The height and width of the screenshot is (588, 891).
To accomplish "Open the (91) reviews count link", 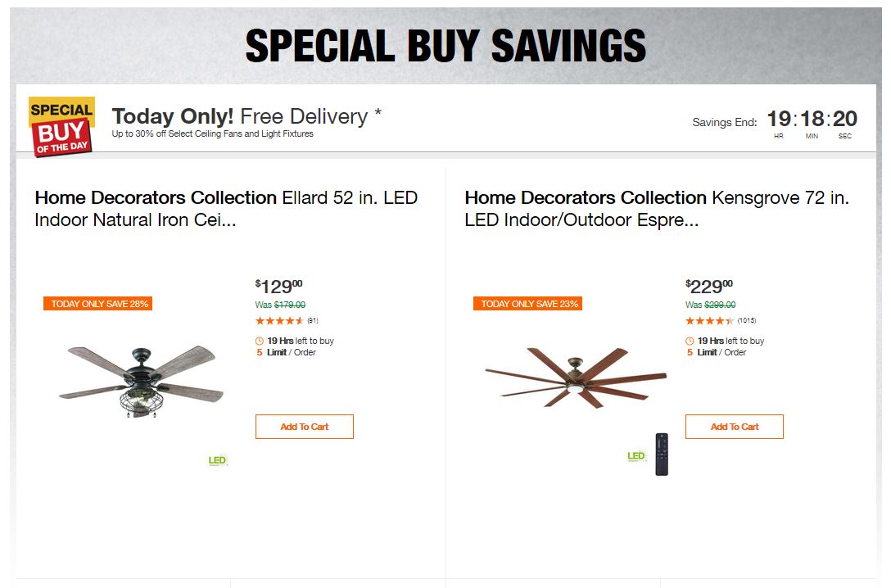I will tap(313, 321).
